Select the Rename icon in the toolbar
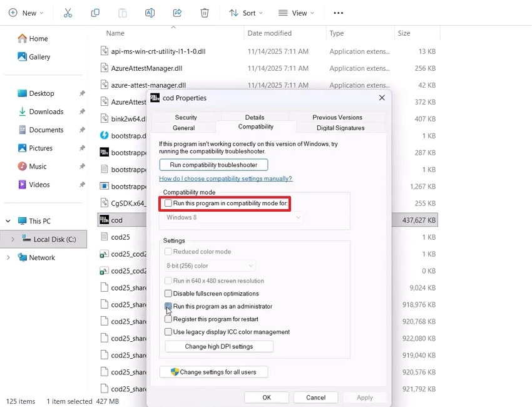This screenshot has width=532, height=407. click(150, 13)
